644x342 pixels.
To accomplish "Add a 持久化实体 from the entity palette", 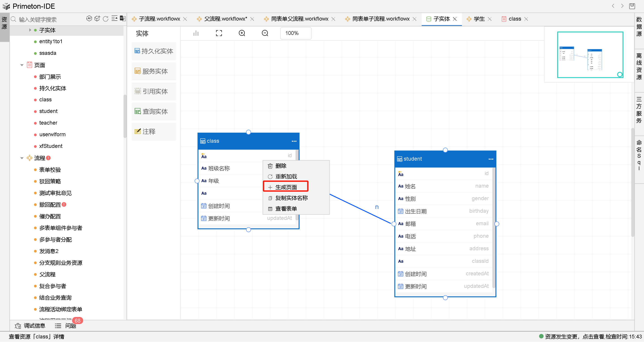I will pyautogui.click(x=154, y=51).
